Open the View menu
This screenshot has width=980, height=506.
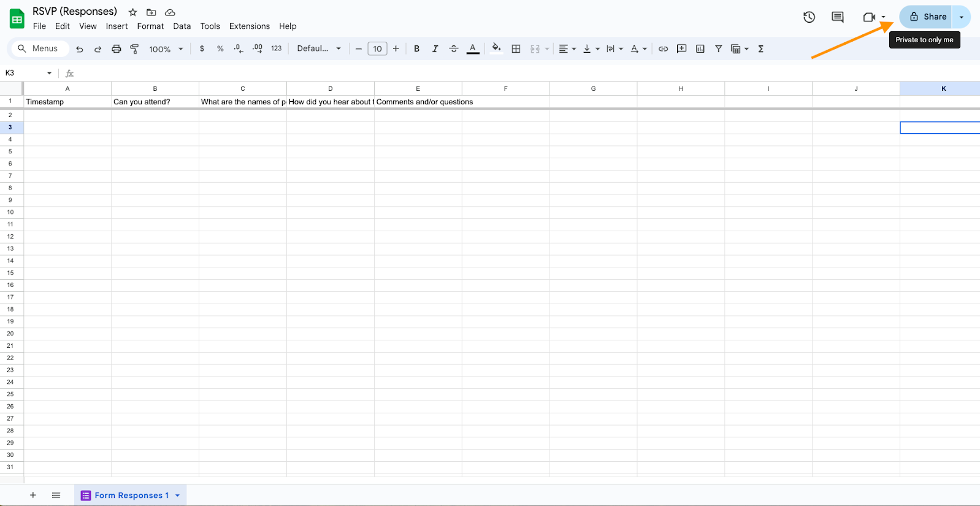pos(88,26)
